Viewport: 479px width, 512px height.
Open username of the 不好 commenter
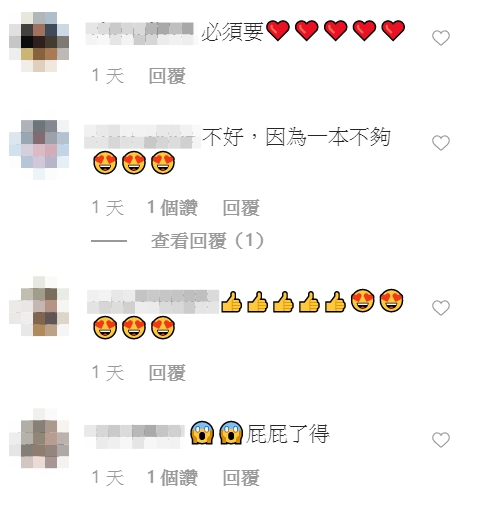[142, 137]
